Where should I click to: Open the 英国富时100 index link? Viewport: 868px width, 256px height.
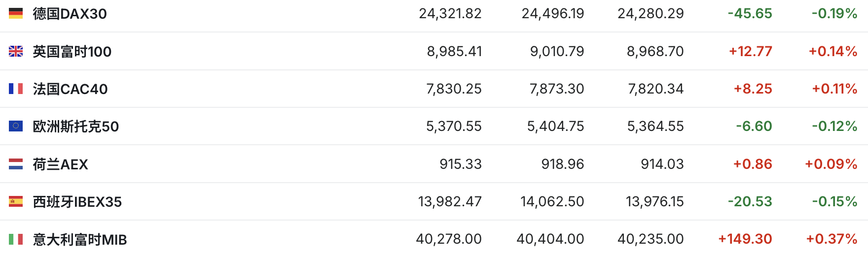pyautogui.click(x=72, y=51)
